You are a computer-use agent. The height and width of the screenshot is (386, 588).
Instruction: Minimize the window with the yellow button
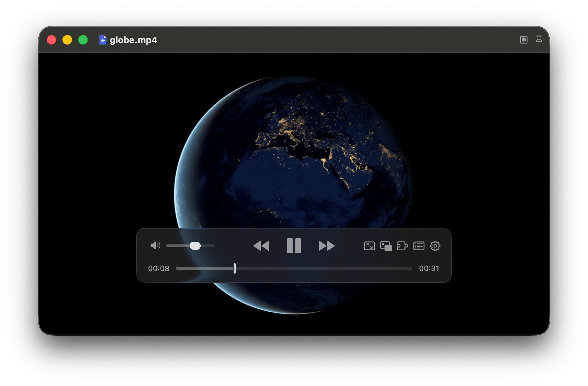point(67,40)
